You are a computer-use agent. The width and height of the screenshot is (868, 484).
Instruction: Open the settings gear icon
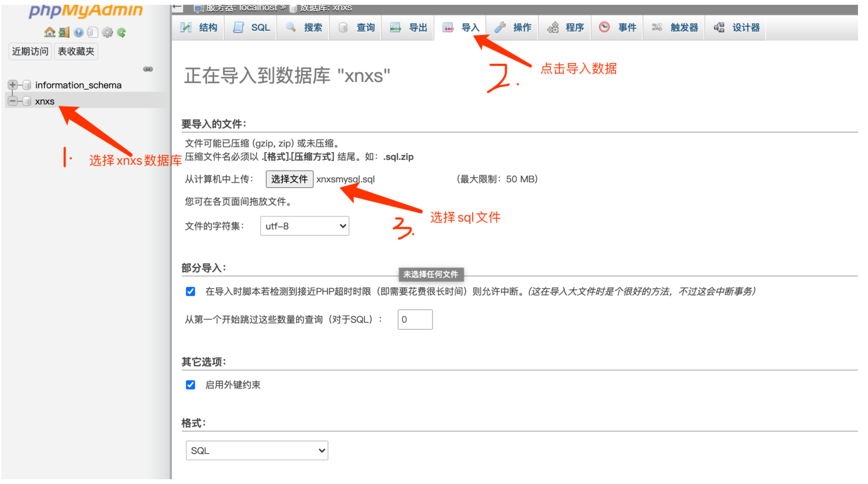(x=107, y=32)
